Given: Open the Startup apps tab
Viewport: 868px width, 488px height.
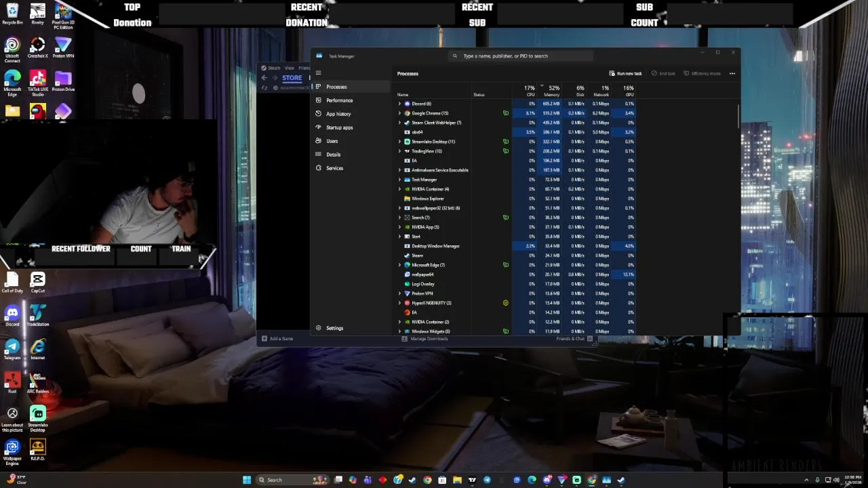Looking at the screenshot, I should 351,127.
